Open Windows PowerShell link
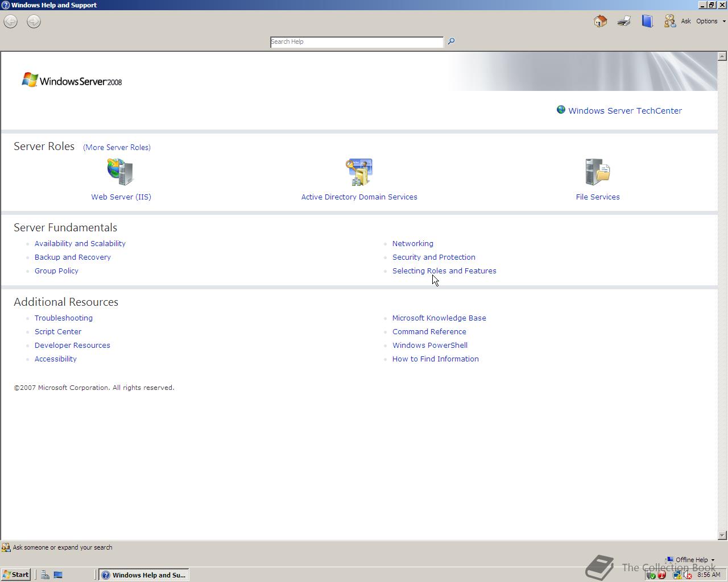This screenshot has width=728, height=582. [430, 345]
